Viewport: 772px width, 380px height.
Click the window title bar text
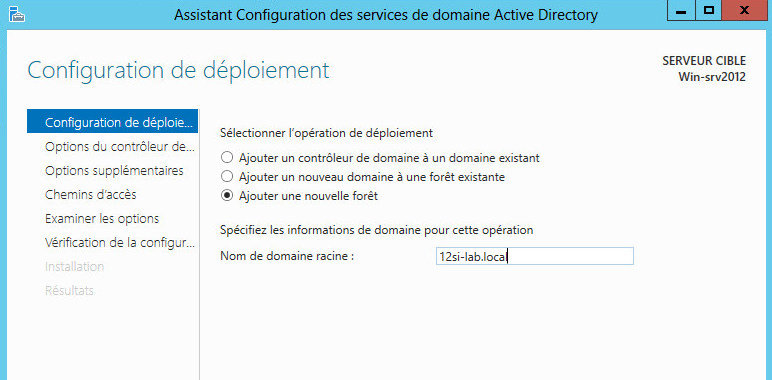(386, 15)
